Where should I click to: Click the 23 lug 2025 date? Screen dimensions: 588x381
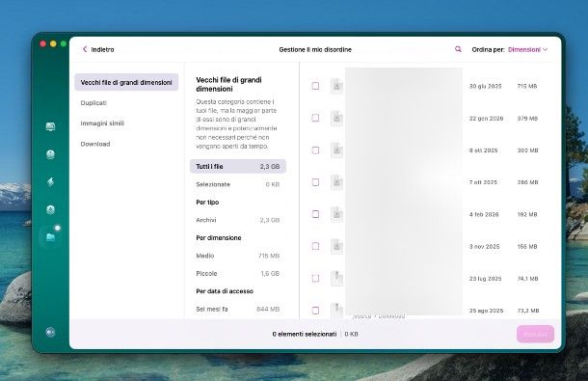click(x=485, y=279)
